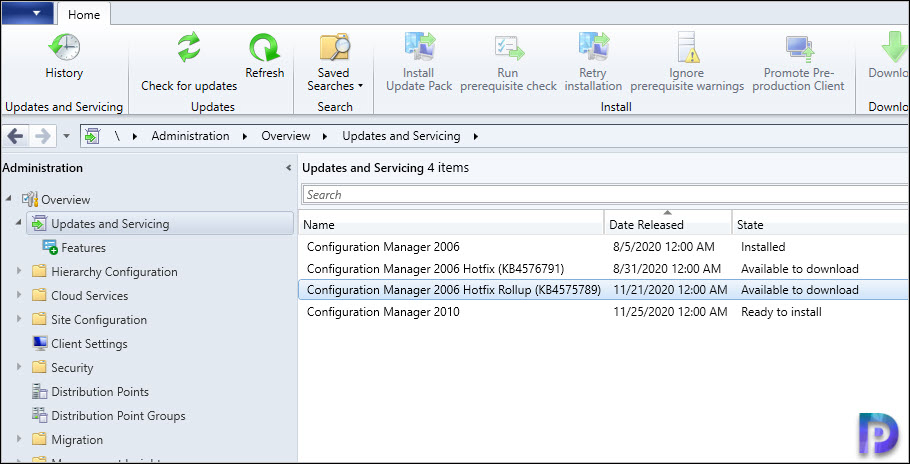
Task: Open the History view icon
Action: 64,47
